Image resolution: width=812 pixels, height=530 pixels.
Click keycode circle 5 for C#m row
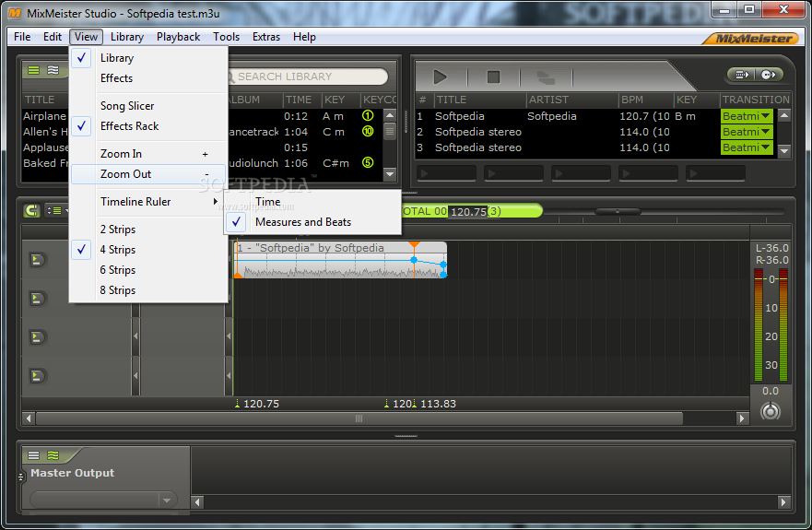pyautogui.click(x=368, y=162)
